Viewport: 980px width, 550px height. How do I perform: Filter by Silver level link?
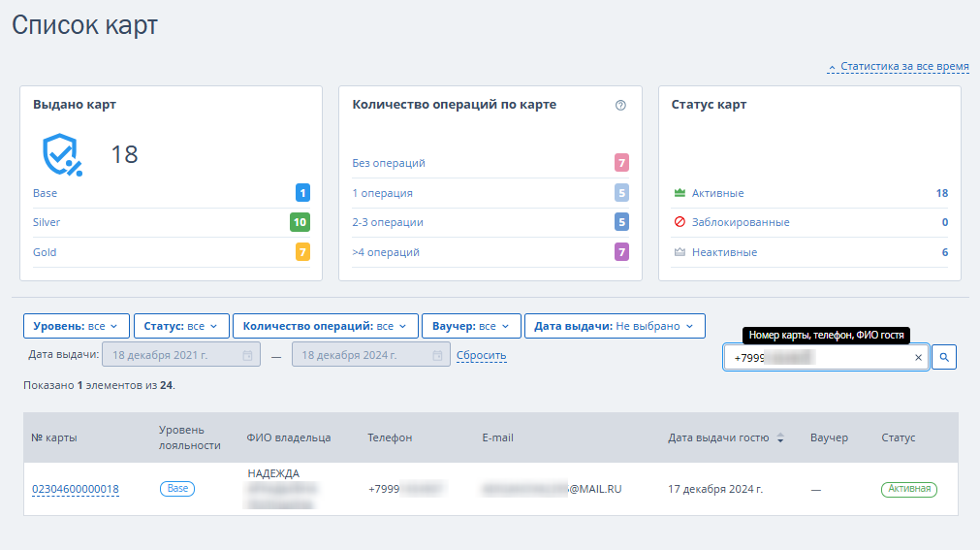(x=47, y=222)
